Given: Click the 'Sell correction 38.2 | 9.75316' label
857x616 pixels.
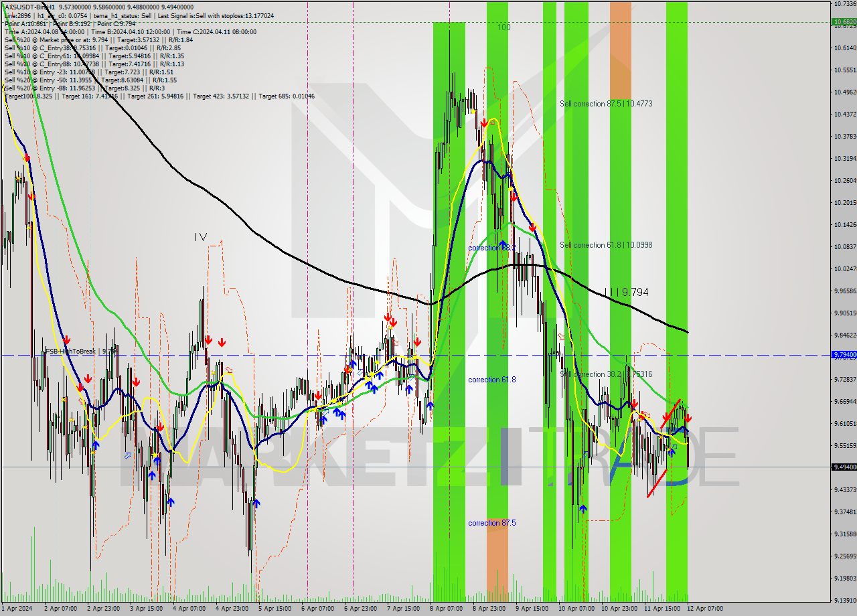Looking at the screenshot, I should (606, 374).
